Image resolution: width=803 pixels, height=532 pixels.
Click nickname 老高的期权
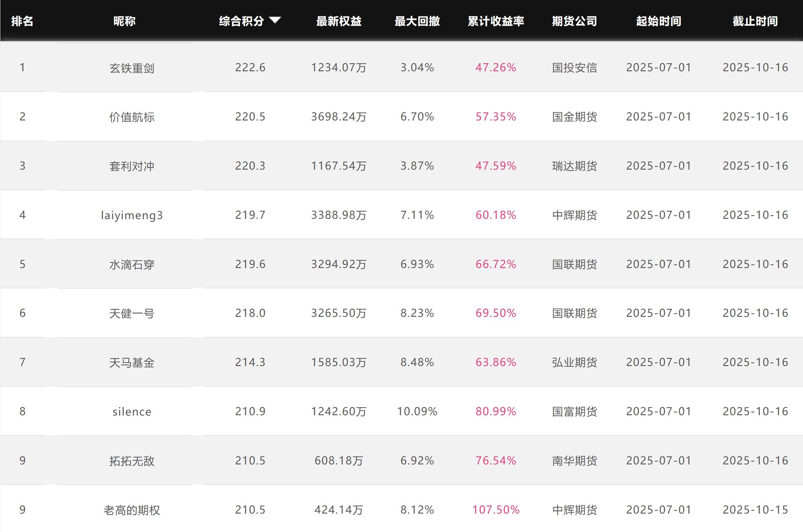132,510
